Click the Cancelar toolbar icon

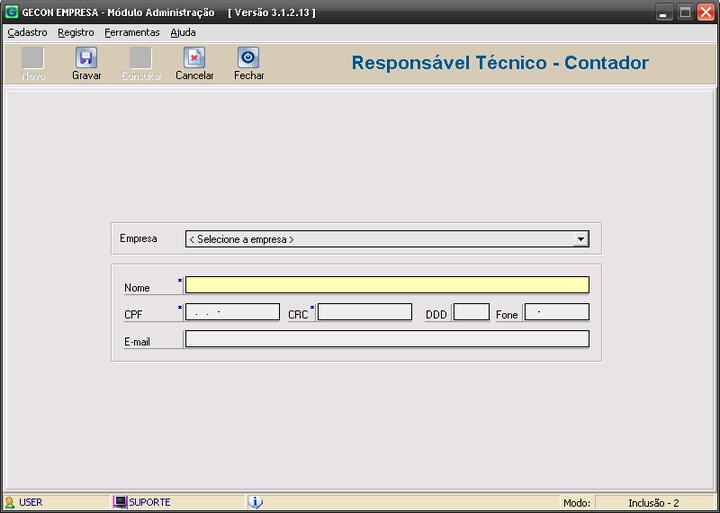pyautogui.click(x=194, y=58)
